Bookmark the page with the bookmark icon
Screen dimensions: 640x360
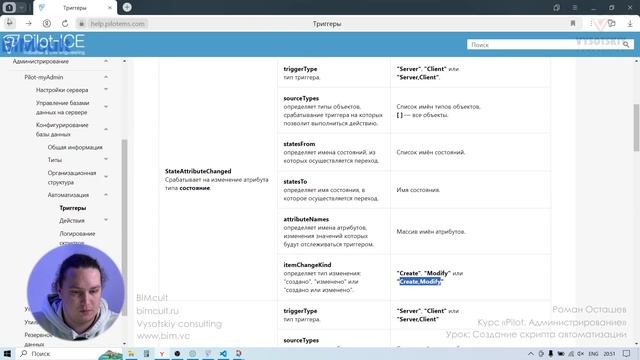pos(573,24)
